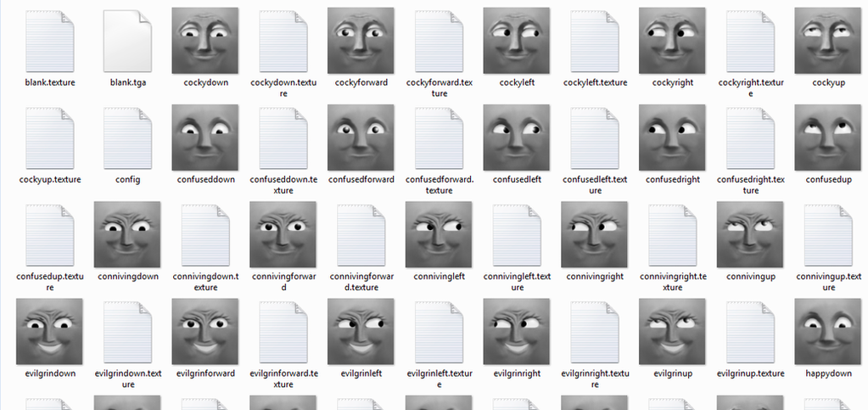Select the confuseddown.texture document icon
The width and height of the screenshot is (868, 410).
click(x=283, y=138)
